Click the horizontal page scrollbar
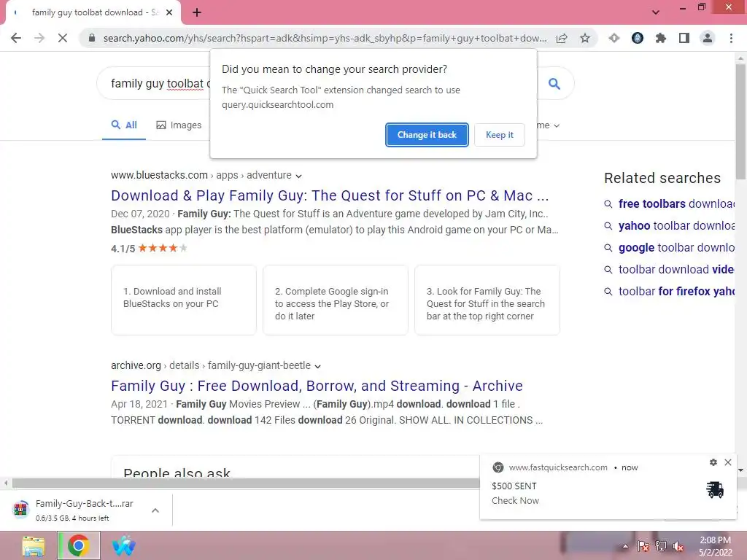 pos(245,483)
